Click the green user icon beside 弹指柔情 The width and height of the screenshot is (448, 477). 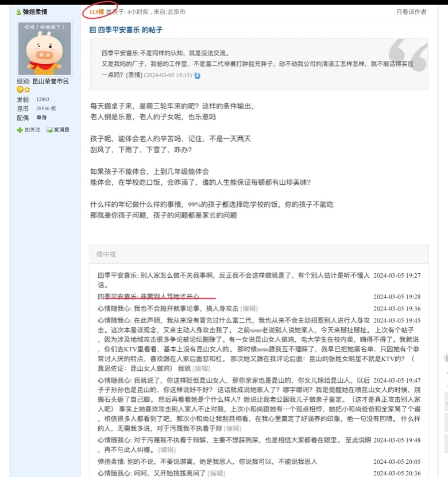tap(19, 12)
